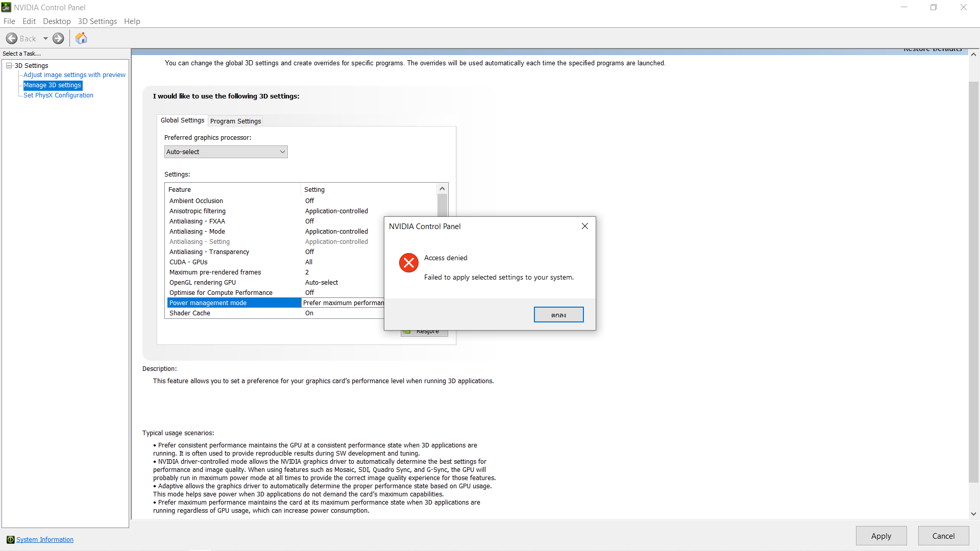
Task: Click the Apply button
Action: point(881,536)
